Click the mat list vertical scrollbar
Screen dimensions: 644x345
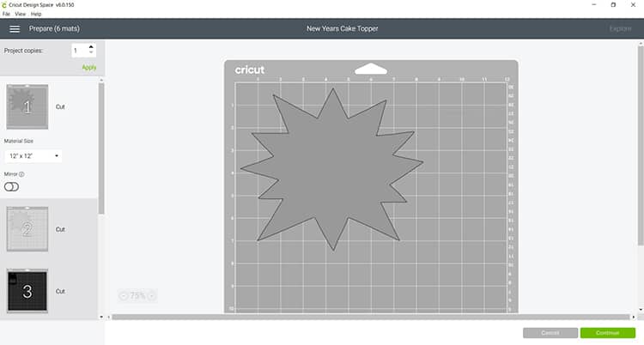point(101,148)
